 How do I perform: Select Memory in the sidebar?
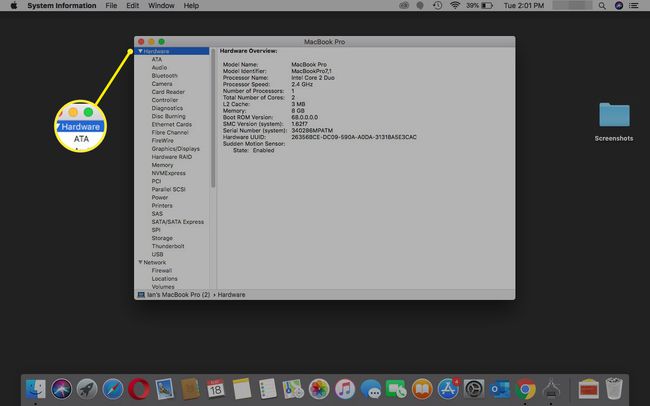(x=162, y=165)
